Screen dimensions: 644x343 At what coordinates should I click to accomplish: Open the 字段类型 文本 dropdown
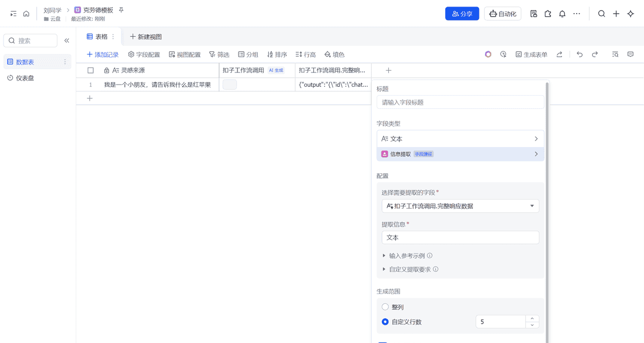coord(460,138)
